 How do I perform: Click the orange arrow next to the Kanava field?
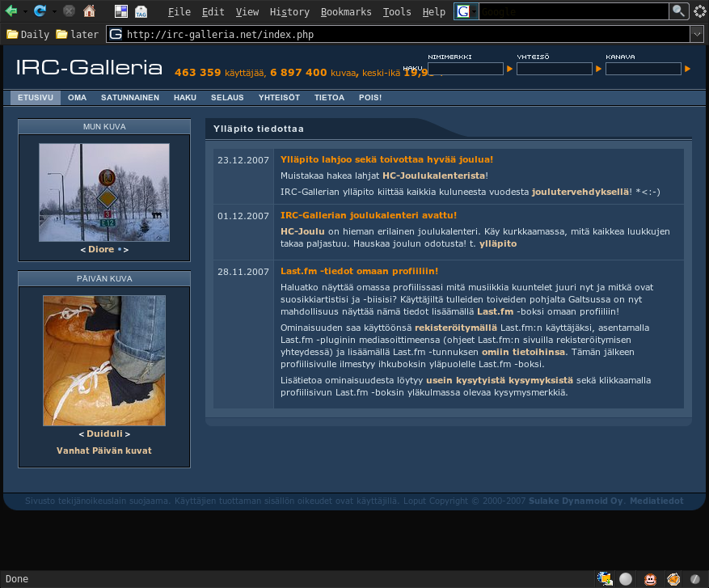[687, 70]
